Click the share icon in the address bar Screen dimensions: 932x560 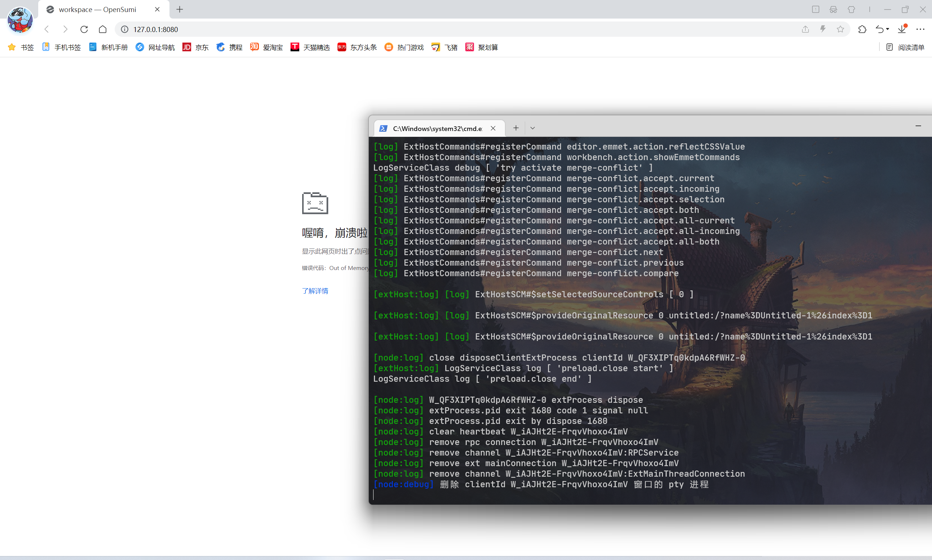pos(805,29)
